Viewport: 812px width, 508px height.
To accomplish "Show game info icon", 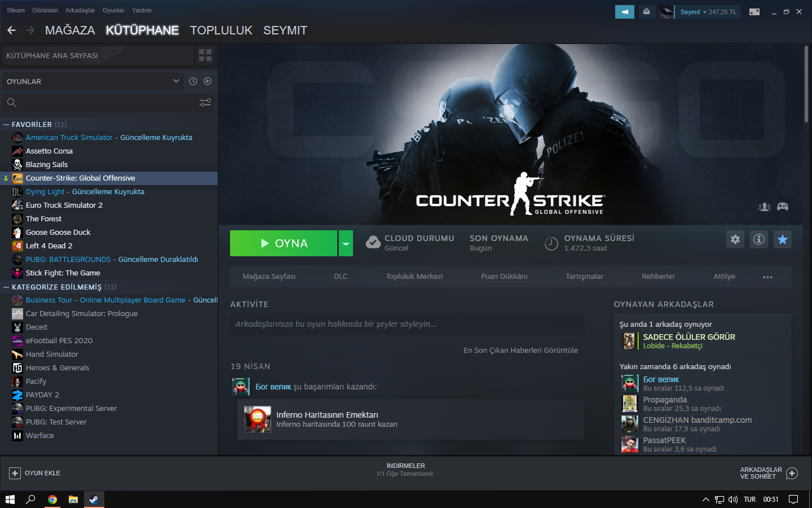I will [x=759, y=239].
